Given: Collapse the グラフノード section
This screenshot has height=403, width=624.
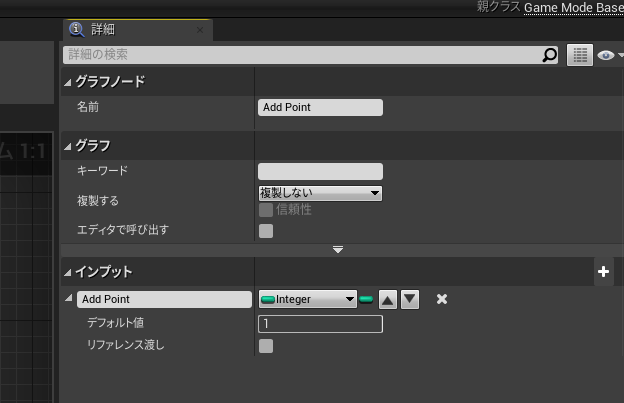Looking at the screenshot, I should [68, 82].
